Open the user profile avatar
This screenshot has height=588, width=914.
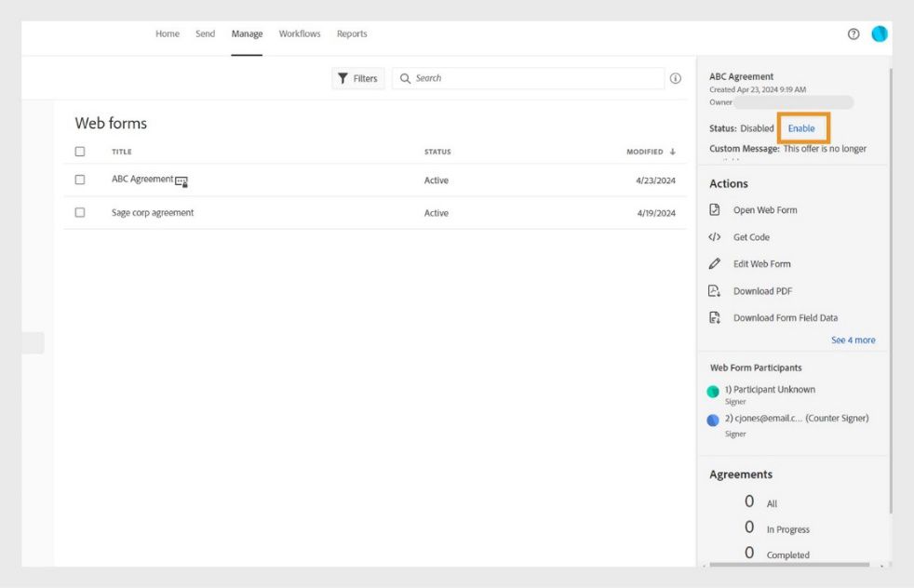pos(879,33)
